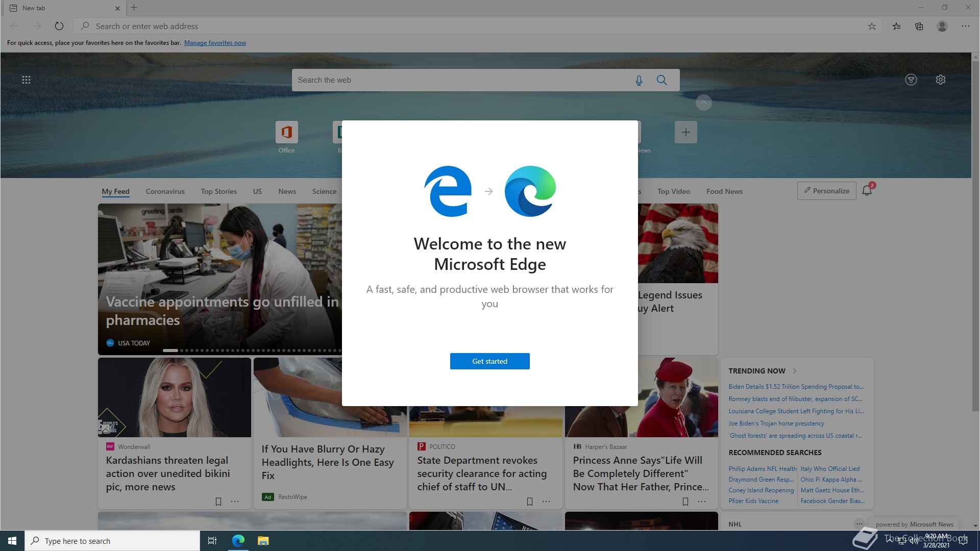Select the Legend Issues Alert article card
This screenshot has width=980, height=551.
[678, 279]
